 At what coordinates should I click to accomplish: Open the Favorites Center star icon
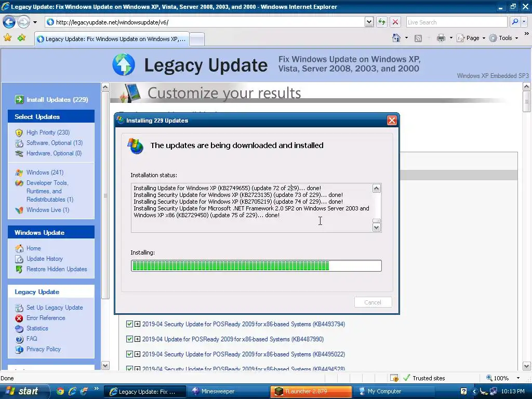(7, 37)
